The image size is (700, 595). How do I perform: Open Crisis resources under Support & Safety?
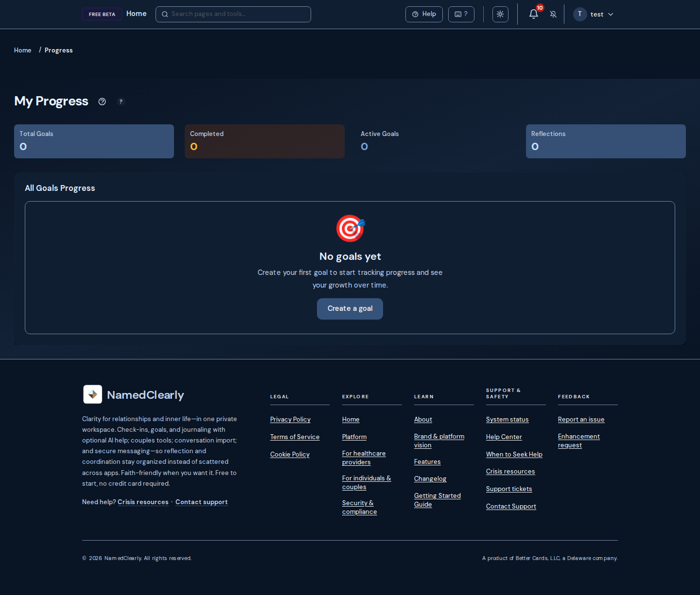point(510,471)
